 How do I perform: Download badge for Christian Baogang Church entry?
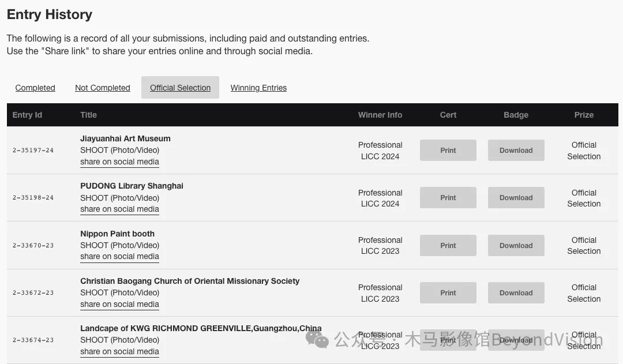[516, 293]
